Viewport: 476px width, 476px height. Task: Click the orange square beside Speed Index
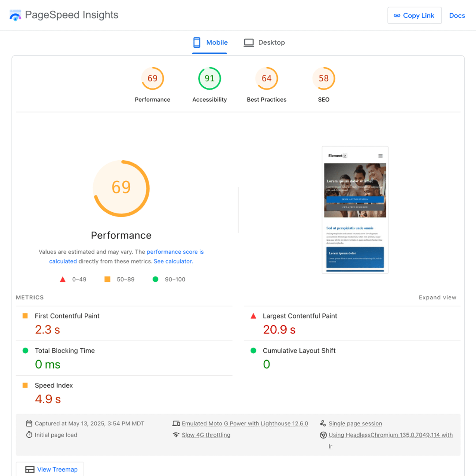[25, 385]
